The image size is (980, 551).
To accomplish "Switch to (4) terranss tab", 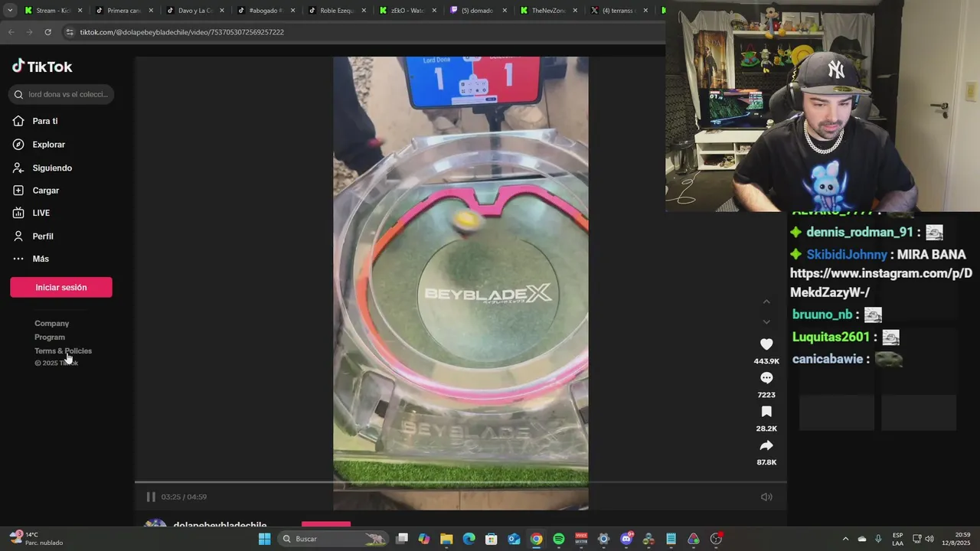I will coord(621,11).
